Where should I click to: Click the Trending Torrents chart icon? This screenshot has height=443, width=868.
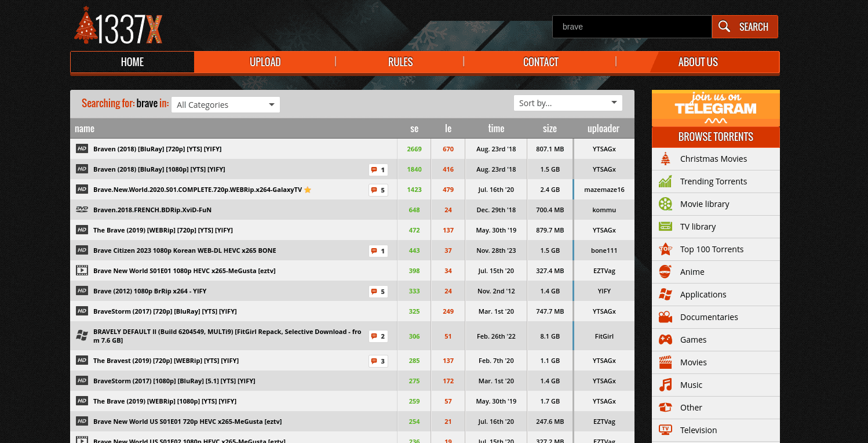click(665, 181)
